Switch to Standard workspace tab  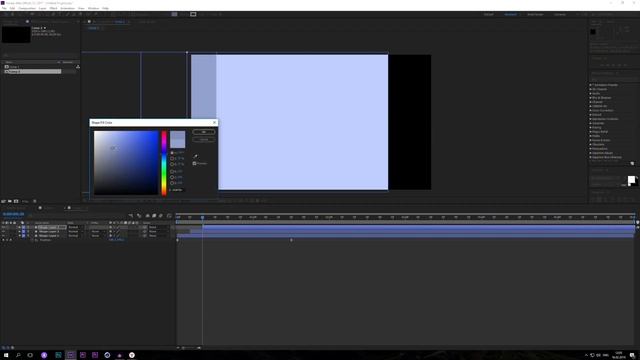510,14
